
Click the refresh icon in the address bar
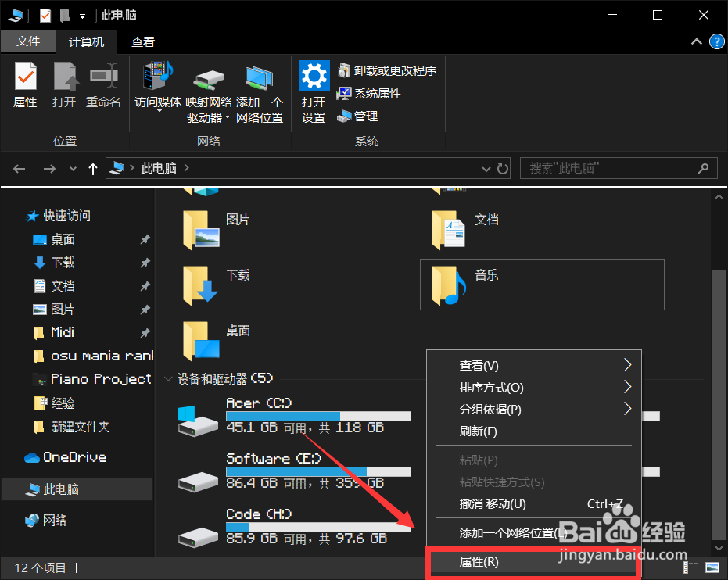tap(502, 167)
